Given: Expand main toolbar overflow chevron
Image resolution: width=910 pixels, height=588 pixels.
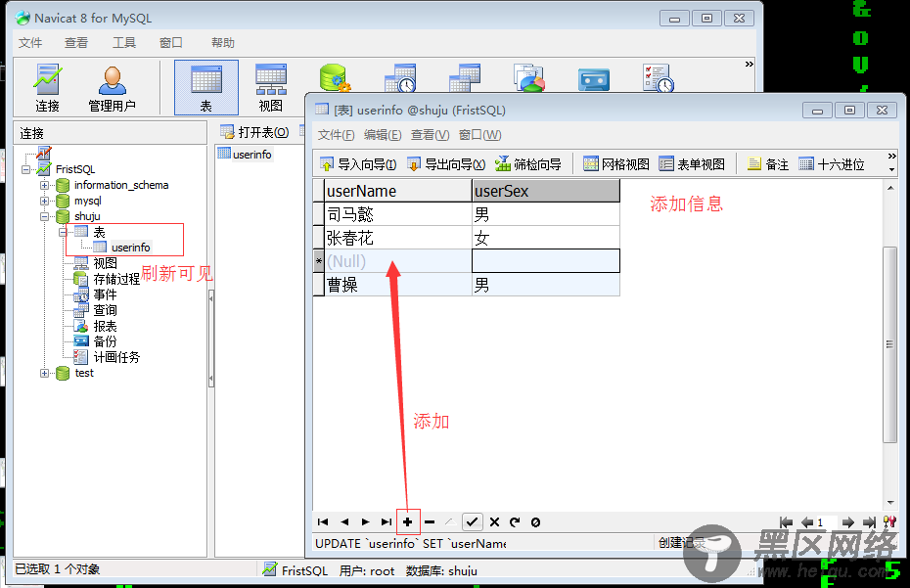Looking at the screenshot, I should point(750,65).
